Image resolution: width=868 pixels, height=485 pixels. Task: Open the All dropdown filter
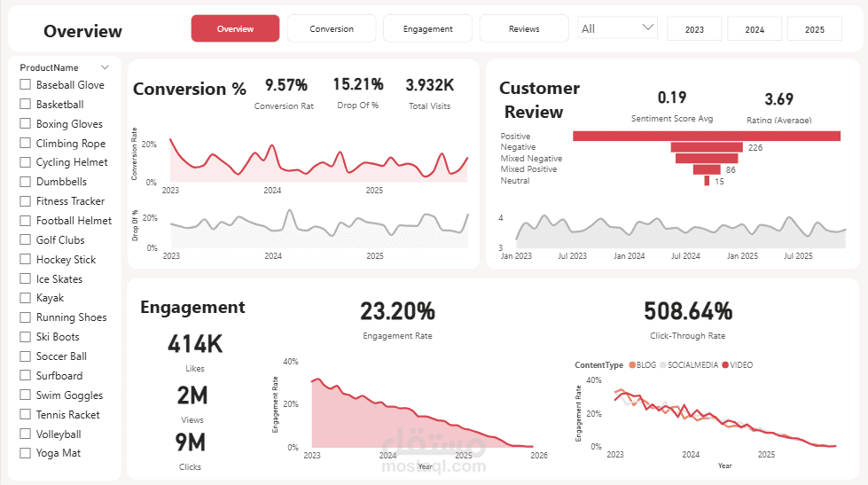(x=617, y=28)
